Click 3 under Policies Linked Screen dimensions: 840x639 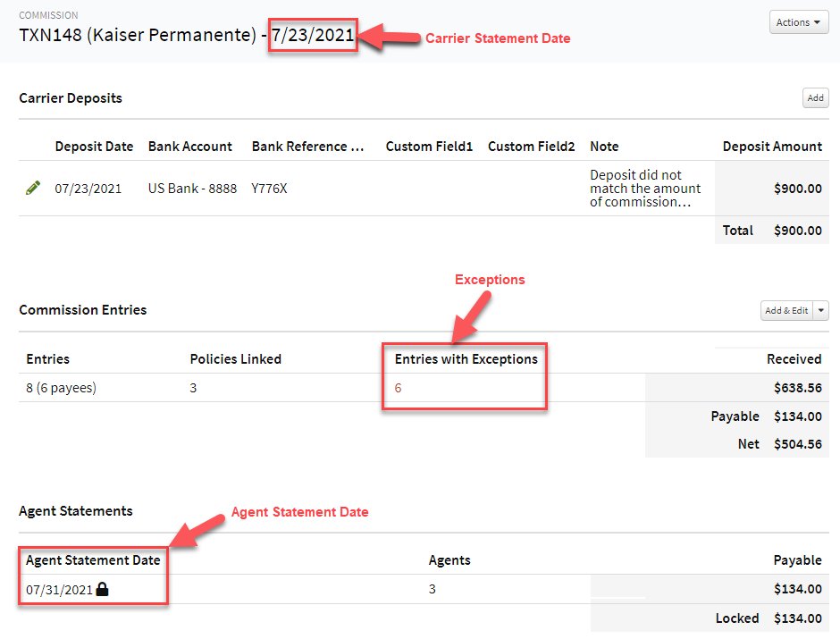[x=193, y=387]
